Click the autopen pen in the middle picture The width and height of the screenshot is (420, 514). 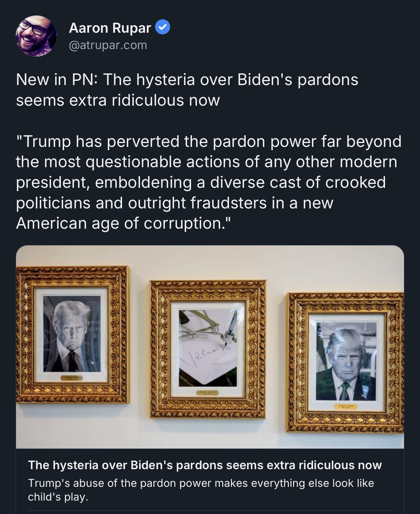[229, 330]
